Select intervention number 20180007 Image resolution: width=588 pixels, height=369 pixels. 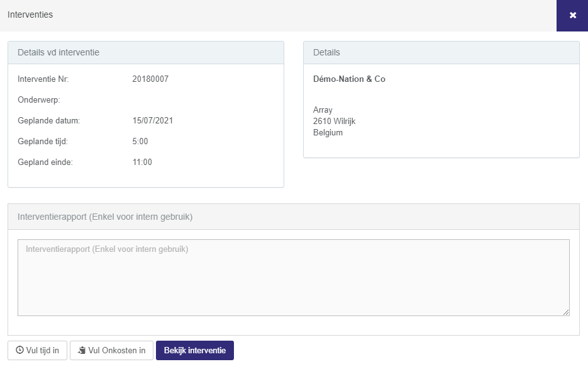[150, 79]
